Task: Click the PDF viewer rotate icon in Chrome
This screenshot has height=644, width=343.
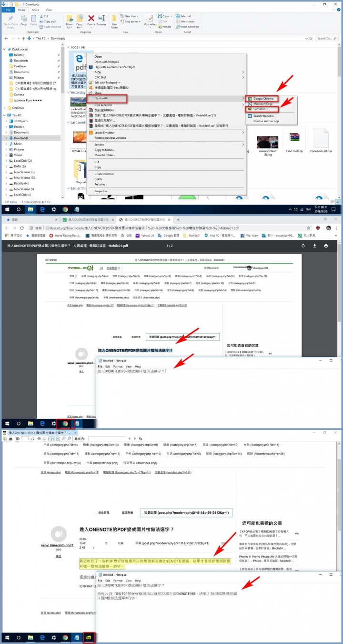Action: (x=303, y=246)
